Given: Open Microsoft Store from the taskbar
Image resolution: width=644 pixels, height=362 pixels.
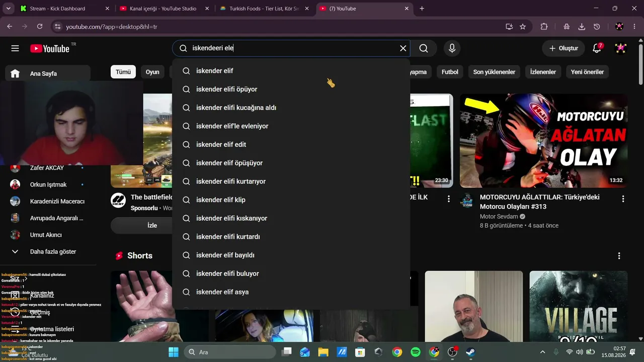Looking at the screenshot, I should (x=360, y=352).
